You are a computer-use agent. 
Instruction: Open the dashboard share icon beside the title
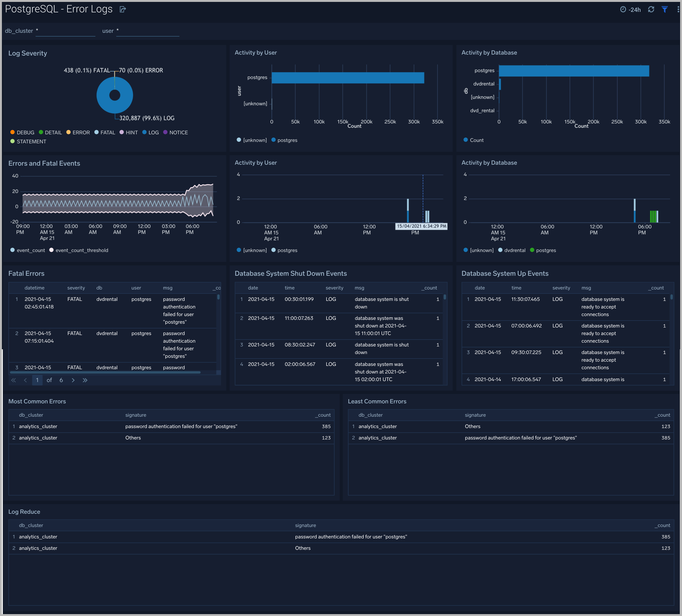[x=122, y=9]
